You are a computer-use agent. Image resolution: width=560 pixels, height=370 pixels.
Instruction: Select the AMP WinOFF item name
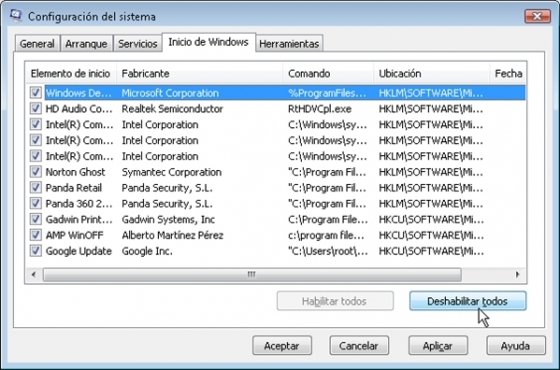coord(74,235)
